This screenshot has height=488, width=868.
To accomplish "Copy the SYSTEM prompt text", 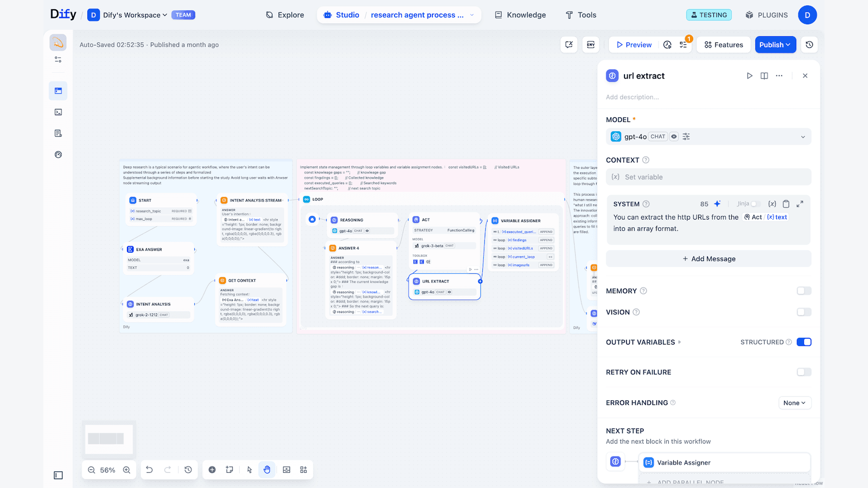I will click(x=786, y=204).
